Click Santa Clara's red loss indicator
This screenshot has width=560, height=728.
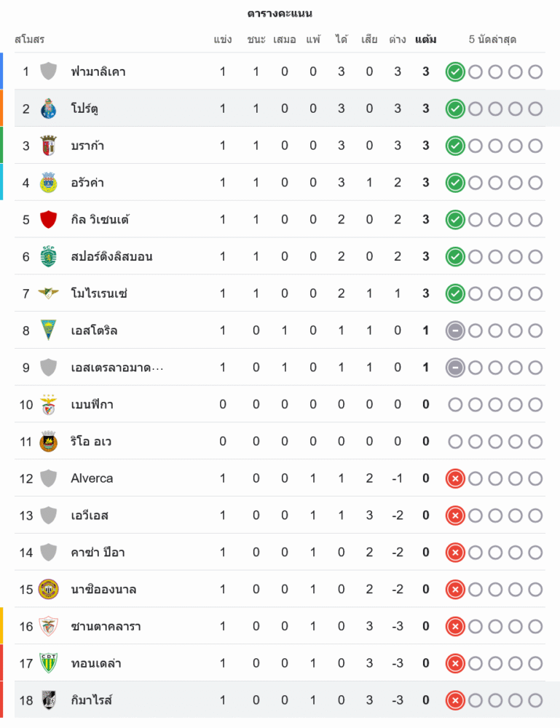455,626
